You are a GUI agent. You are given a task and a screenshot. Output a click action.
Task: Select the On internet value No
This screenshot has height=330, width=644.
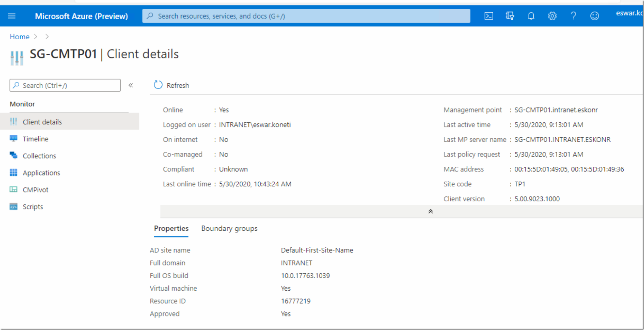223,140
